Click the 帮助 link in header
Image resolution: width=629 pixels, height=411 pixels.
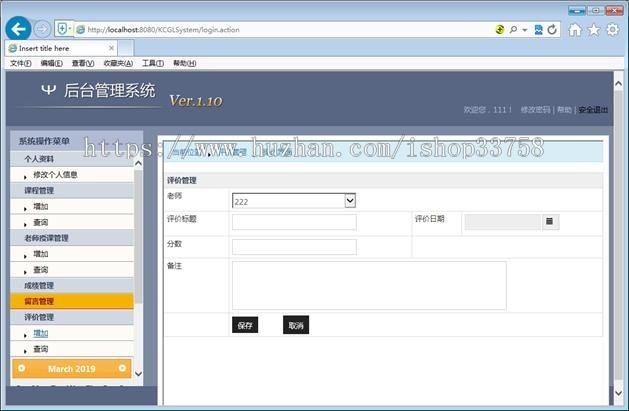point(564,109)
